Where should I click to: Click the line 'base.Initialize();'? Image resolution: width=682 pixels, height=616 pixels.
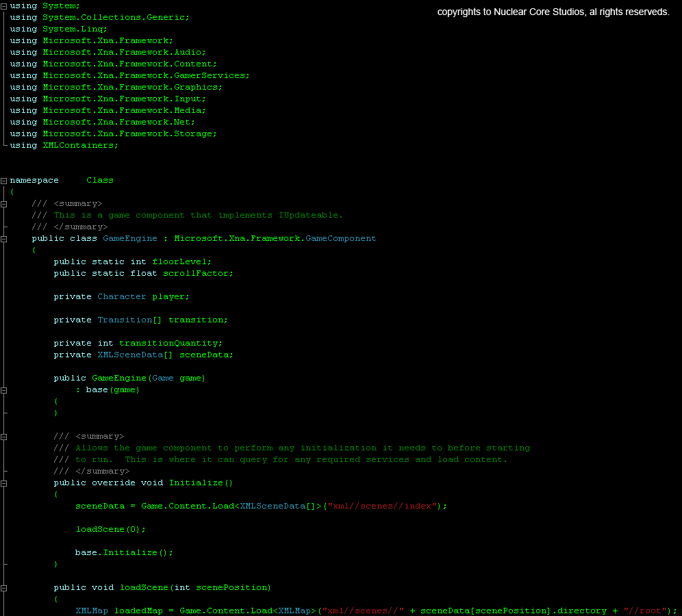(x=124, y=553)
